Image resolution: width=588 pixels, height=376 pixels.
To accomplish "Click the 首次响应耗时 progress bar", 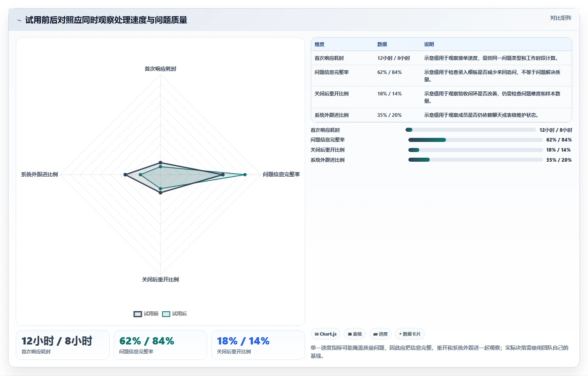I will click(x=471, y=130).
